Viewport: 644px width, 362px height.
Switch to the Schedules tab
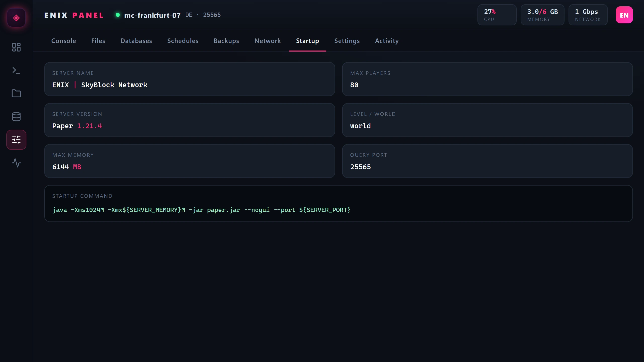(183, 41)
